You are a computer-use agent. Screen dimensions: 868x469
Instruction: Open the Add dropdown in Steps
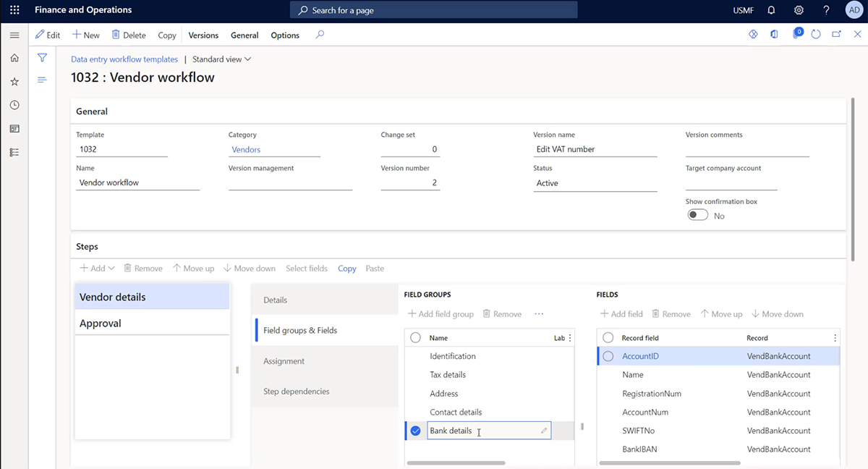(96, 268)
